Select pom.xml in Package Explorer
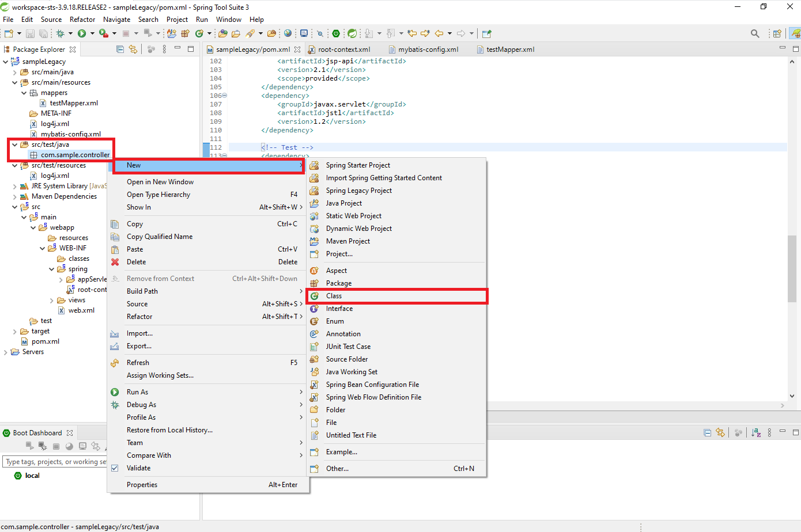 pos(46,341)
